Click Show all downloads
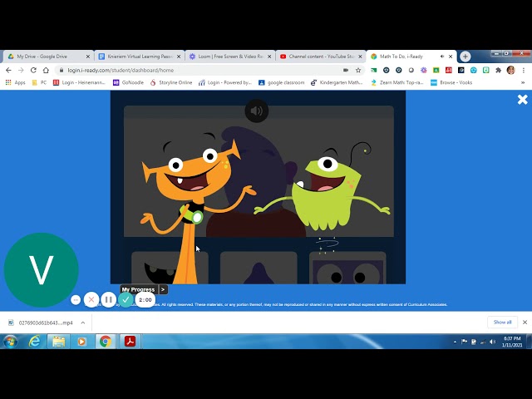Screen dimensions: 532x399 [x=502, y=322]
